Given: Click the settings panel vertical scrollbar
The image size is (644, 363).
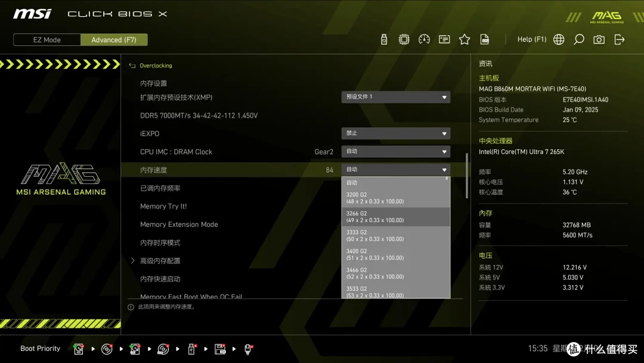Looking at the screenshot, I should coord(467,176).
